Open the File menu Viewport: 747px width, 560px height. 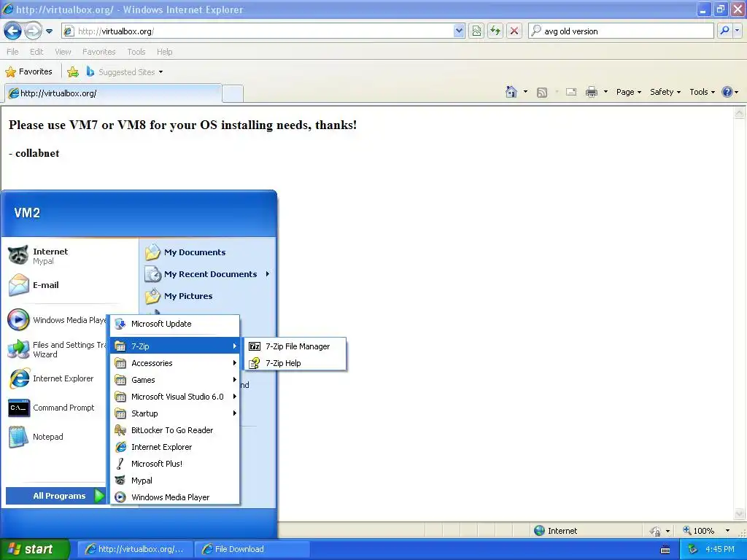click(x=12, y=52)
